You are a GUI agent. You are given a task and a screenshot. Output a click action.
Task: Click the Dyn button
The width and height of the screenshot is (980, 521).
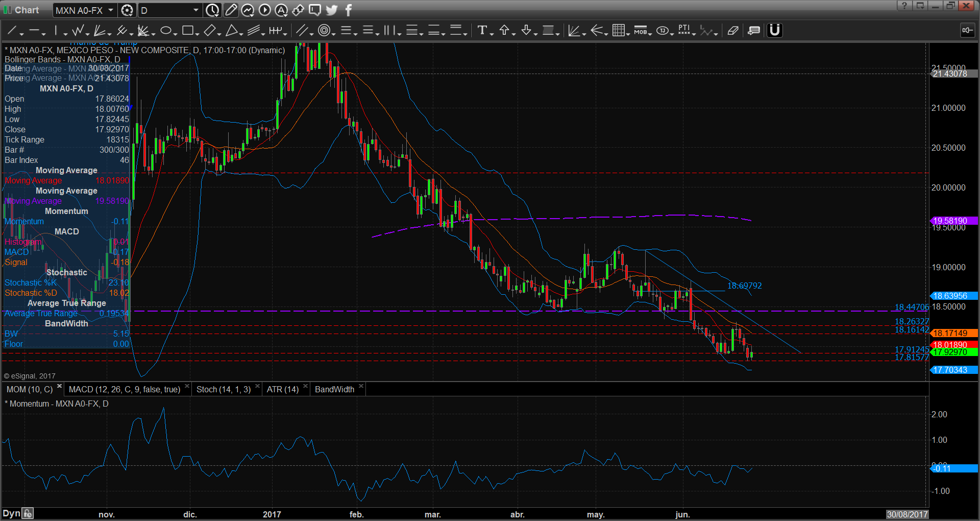[11, 513]
